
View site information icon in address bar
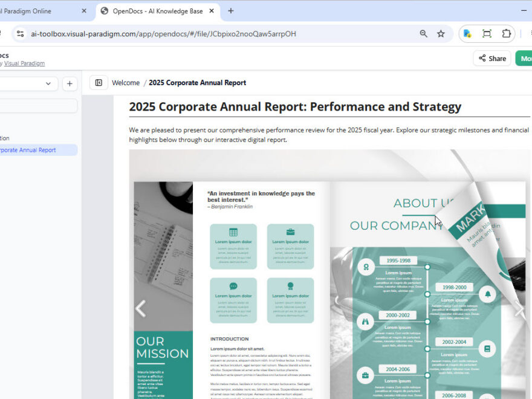click(x=20, y=34)
